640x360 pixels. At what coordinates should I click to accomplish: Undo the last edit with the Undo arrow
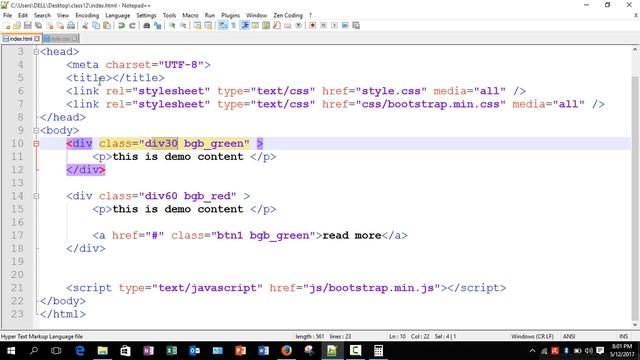click(x=121, y=25)
